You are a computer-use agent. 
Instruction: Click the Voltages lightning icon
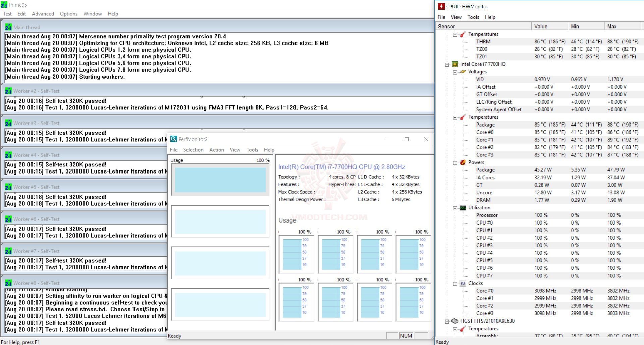pyautogui.click(x=463, y=72)
